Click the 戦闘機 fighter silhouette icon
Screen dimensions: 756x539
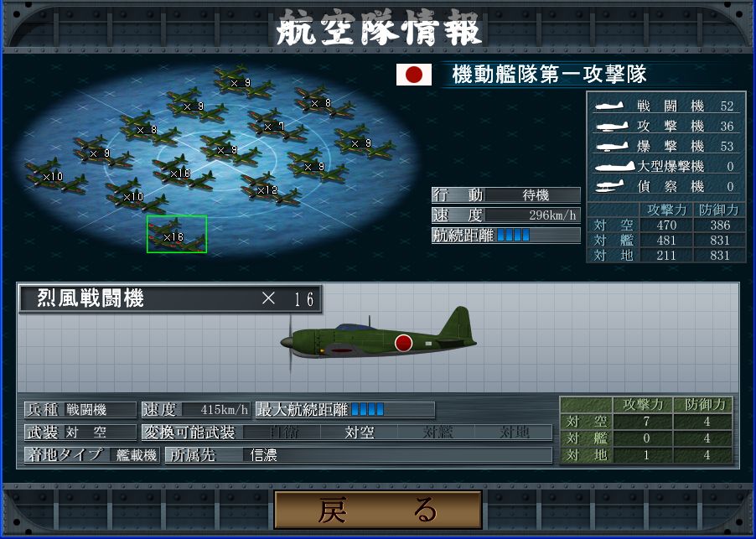click(609, 106)
